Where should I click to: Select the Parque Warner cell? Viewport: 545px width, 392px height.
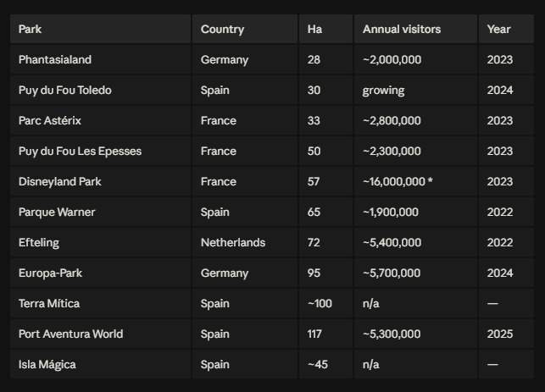coord(101,213)
